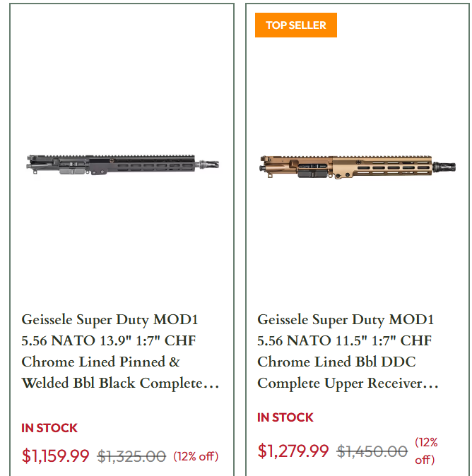Click the struck-through $1,450.00 original price
Viewport: 472px width, 476px height.
pyautogui.click(x=372, y=451)
